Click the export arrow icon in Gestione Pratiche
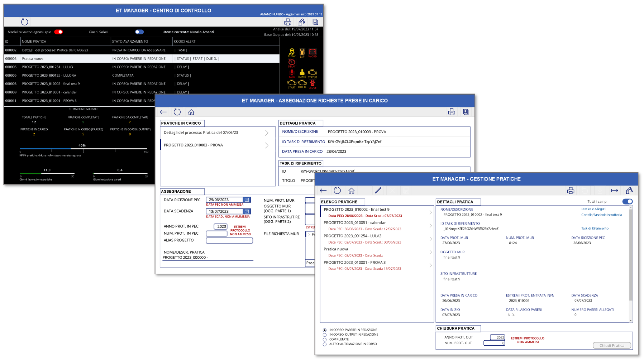Viewport: 644px width, 360px height. click(615, 191)
